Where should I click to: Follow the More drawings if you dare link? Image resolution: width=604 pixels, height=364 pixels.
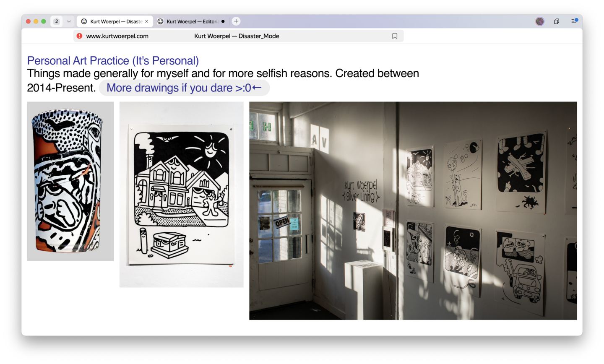coord(184,88)
